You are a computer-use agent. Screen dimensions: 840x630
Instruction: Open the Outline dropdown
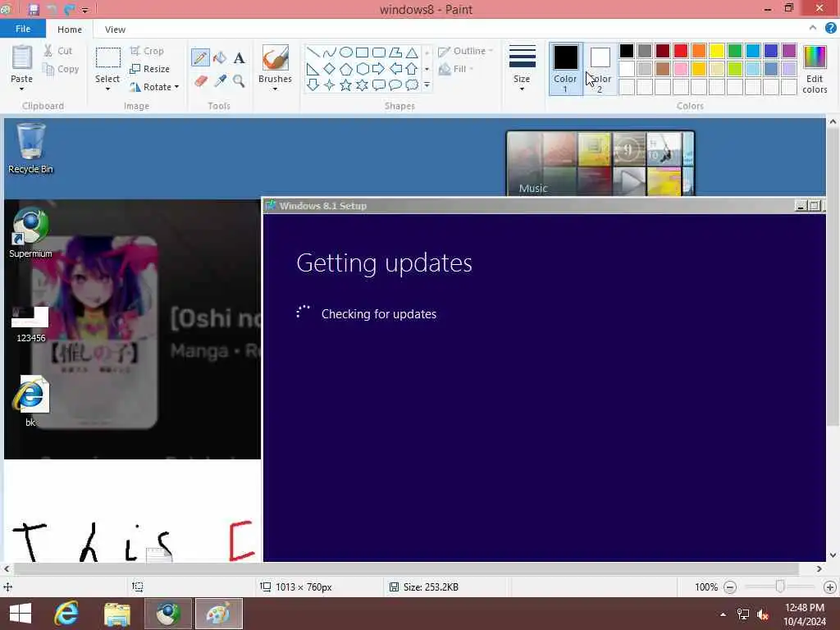(465, 51)
